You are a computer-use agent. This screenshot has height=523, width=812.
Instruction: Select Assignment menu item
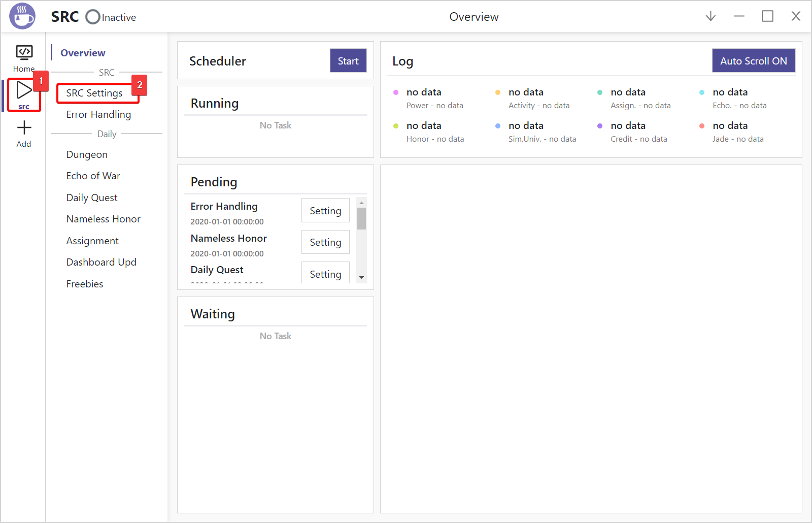point(92,241)
